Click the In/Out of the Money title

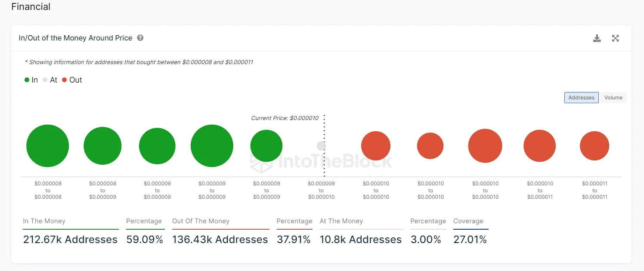click(x=75, y=38)
